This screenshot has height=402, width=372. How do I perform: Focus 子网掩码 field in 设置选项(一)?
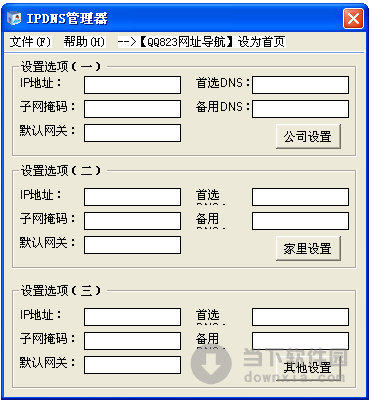(x=133, y=109)
